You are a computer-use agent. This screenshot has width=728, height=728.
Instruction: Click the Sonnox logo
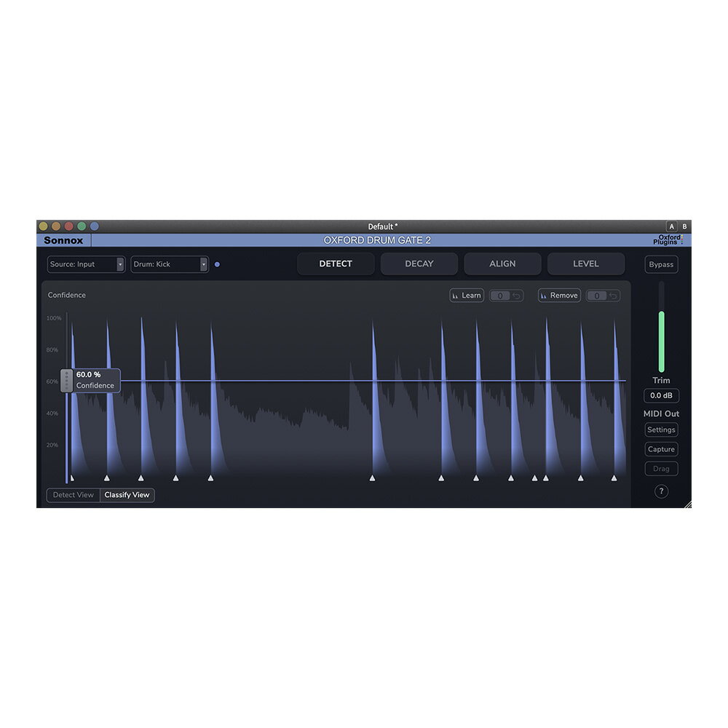click(x=63, y=240)
